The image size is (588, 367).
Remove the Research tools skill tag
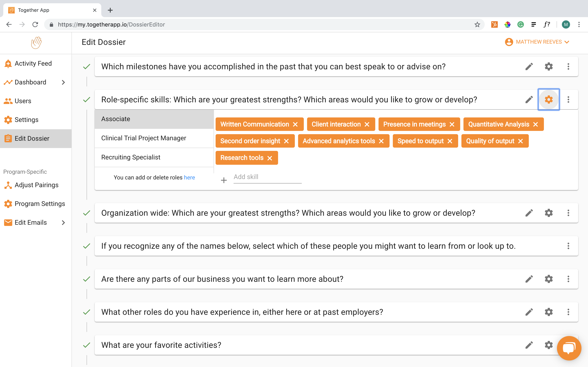[x=270, y=158]
